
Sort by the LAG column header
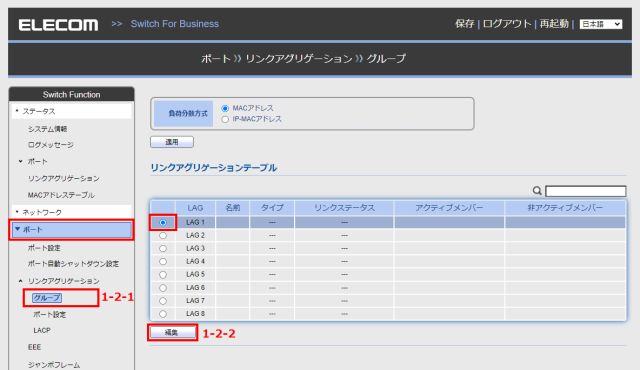pos(195,208)
